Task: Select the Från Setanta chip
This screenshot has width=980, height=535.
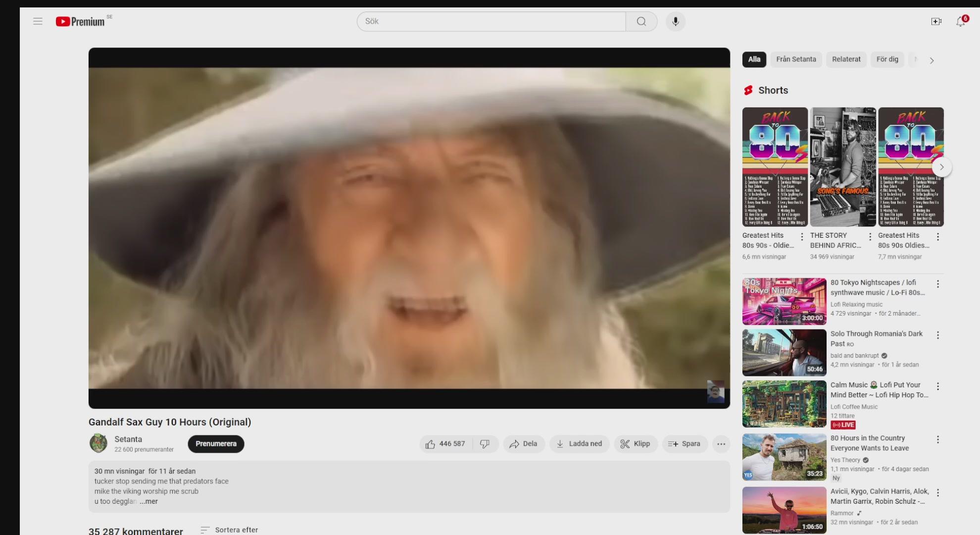Action: pyautogui.click(x=796, y=59)
